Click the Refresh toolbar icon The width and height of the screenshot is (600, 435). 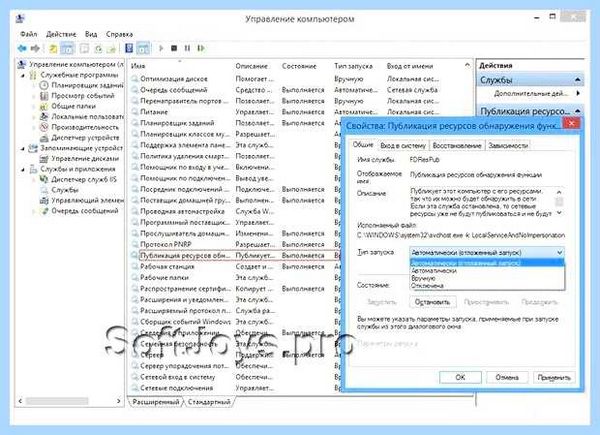[x=98, y=49]
